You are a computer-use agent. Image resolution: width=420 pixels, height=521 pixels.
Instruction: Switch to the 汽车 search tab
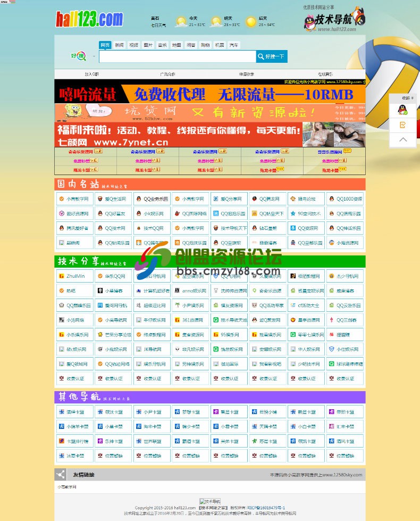pos(234,45)
